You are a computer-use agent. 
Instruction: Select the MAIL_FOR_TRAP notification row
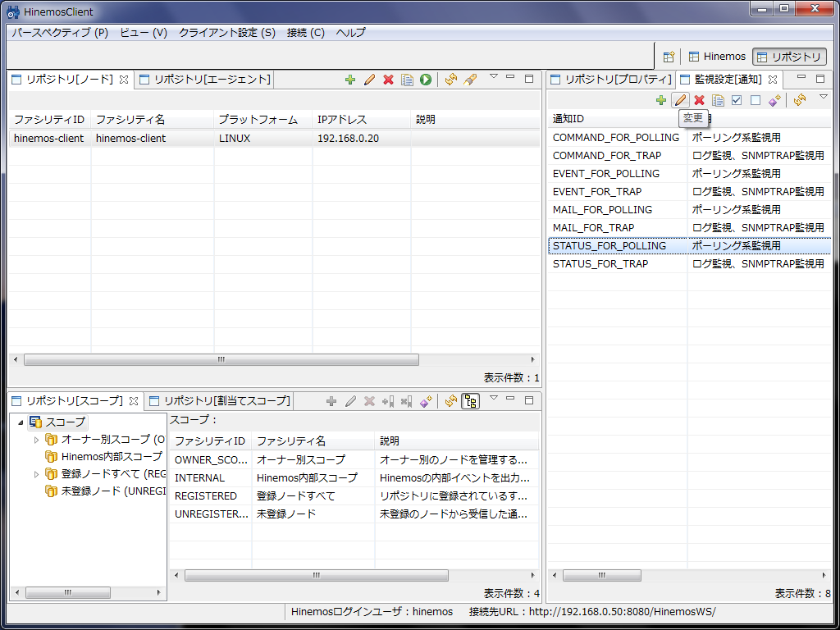click(690, 228)
